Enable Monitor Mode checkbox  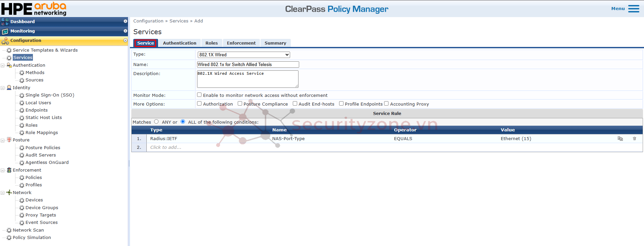[199, 95]
